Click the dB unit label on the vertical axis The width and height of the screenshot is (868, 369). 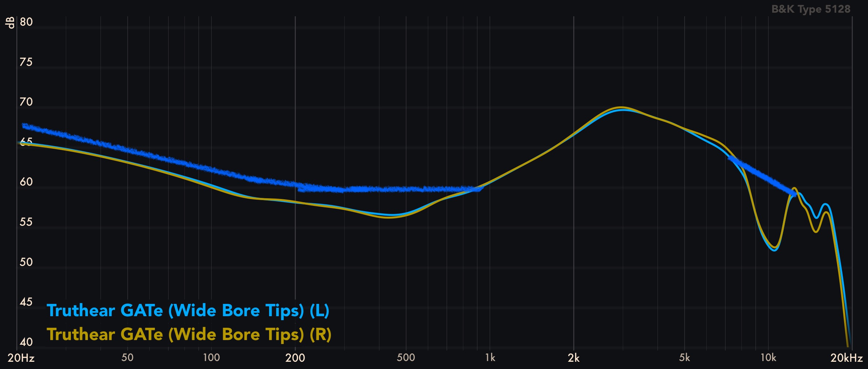(x=10, y=22)
